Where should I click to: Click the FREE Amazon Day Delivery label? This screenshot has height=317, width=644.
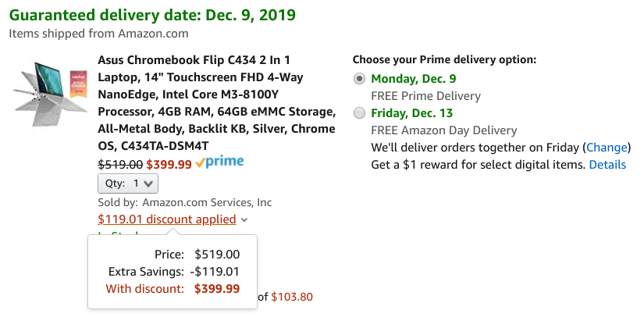pyautogui.click(x=444, y=130)
